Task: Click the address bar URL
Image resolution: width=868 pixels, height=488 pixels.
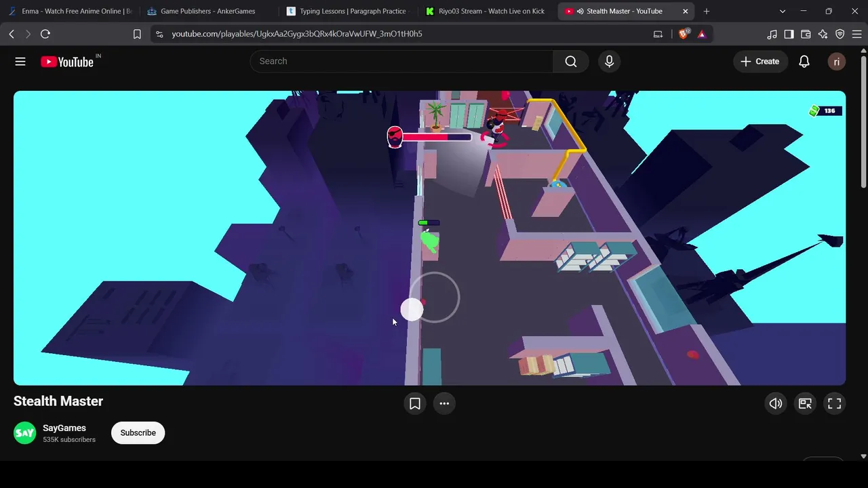Action: click(x=297, y=34)
